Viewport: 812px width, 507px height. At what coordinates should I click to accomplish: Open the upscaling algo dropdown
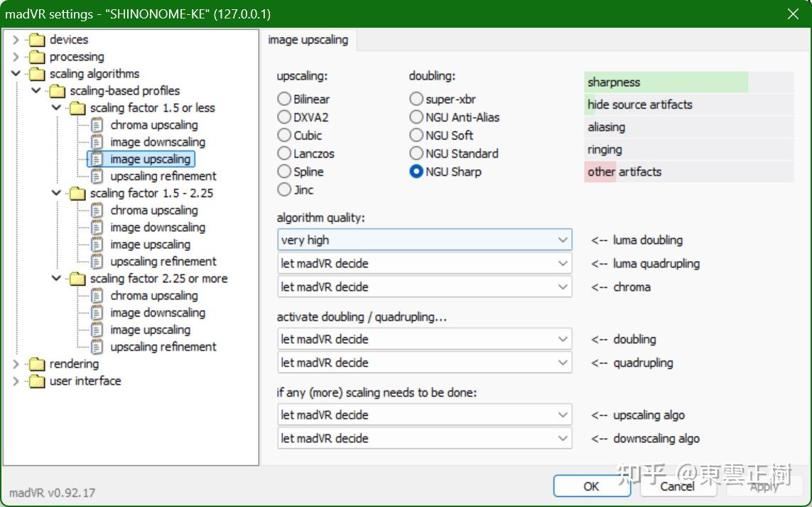click(425, 415)
